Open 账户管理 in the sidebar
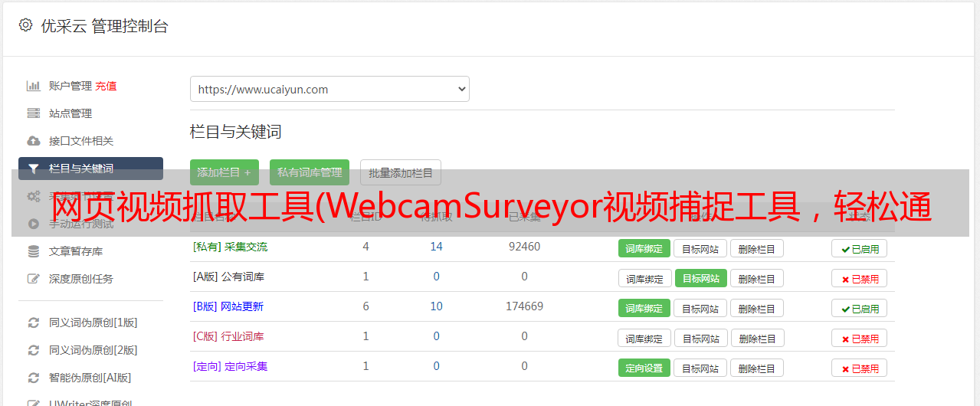980x406 pixels. pyautogui.click(x=70, y=86)
